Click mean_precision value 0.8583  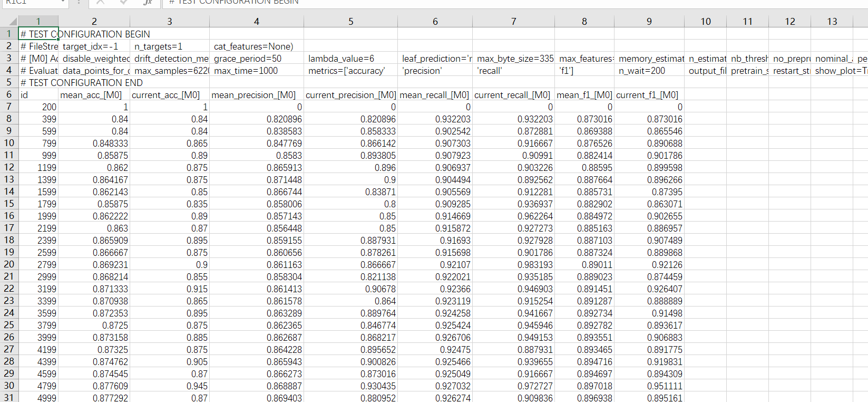257,155
